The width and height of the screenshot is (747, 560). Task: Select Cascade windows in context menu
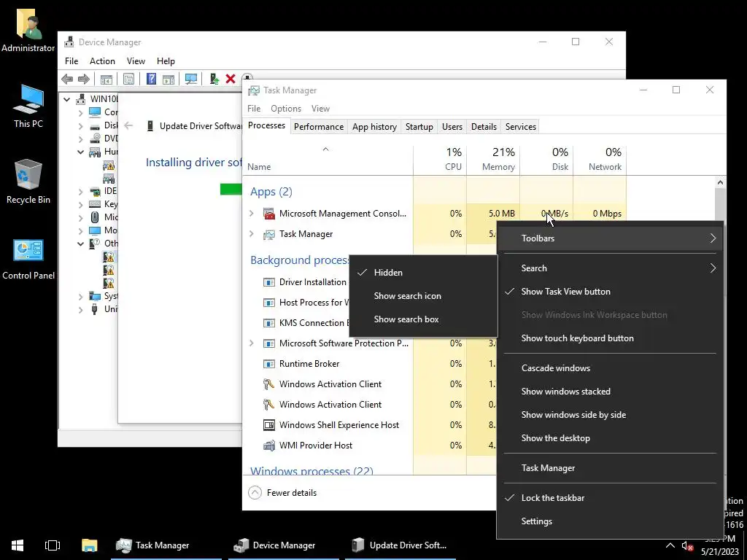coord(610,368)
